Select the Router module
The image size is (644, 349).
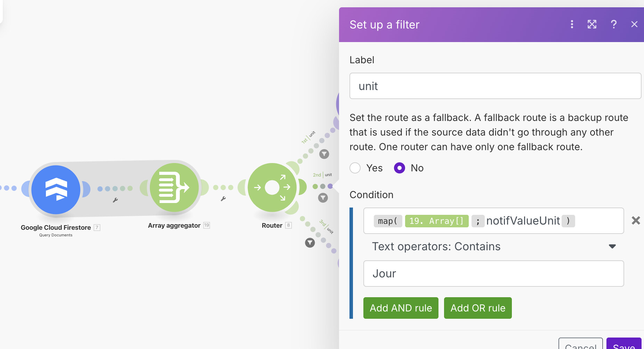272,187
